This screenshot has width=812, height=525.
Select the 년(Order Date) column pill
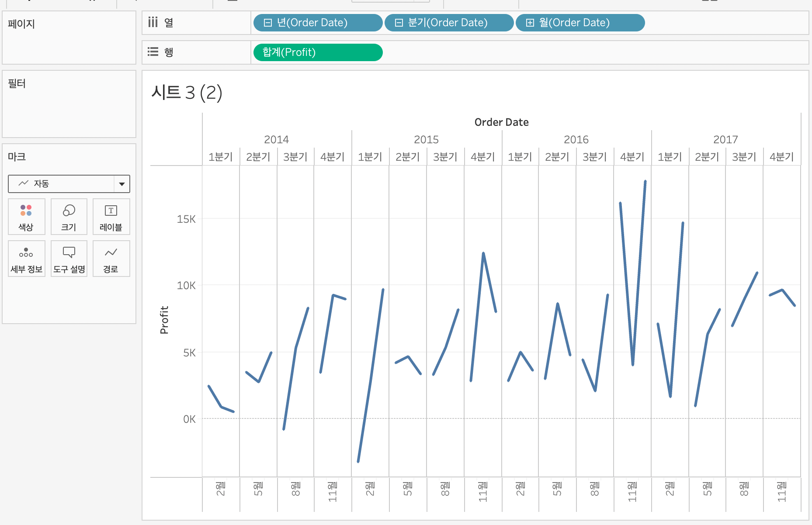point(318,23)
